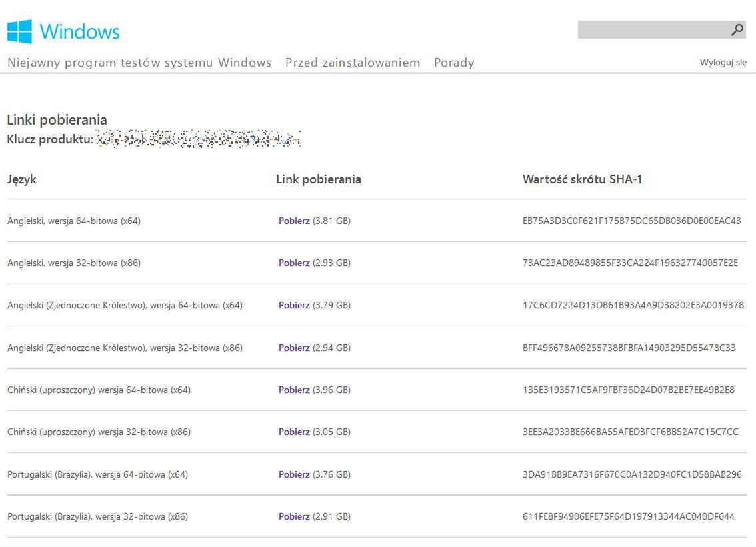756x547 pixels.
Task: Select Angielski (Zjednoczone Królestwo) 32-bitowa row label
Action: [x=125, y=348]
